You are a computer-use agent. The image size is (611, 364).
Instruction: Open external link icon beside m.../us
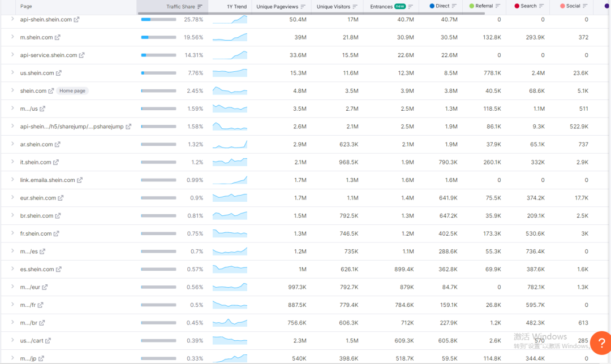tap(42, 109)
